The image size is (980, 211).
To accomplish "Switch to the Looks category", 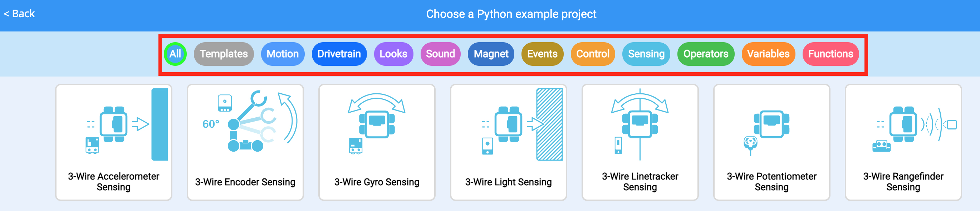I will (x=394, y=54).
